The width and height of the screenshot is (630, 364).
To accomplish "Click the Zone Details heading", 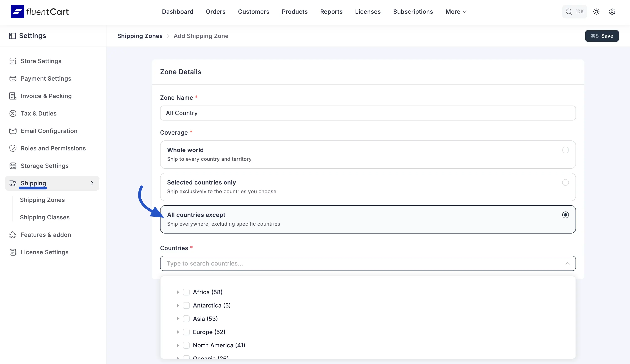I will pyautogui.click(x=180, y=72).
